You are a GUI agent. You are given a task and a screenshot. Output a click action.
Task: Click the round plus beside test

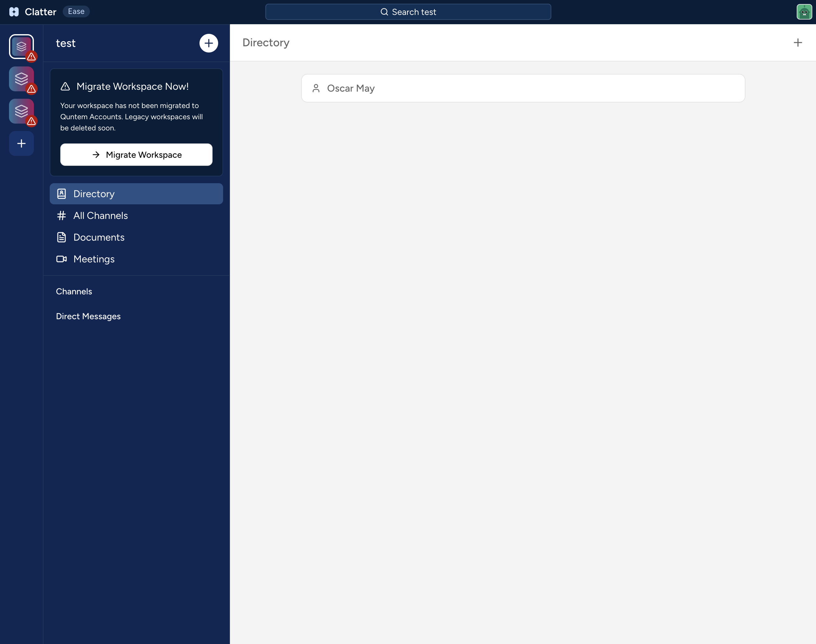pos(208,43)
